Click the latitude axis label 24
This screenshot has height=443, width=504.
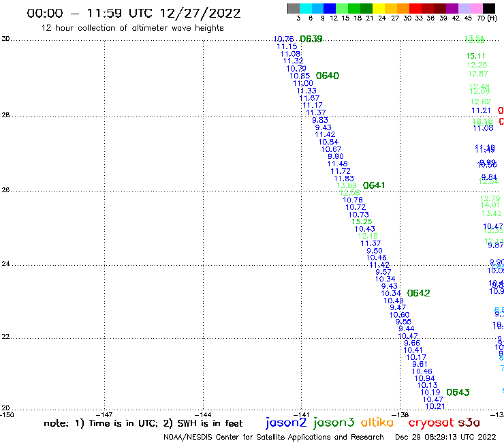5,264
